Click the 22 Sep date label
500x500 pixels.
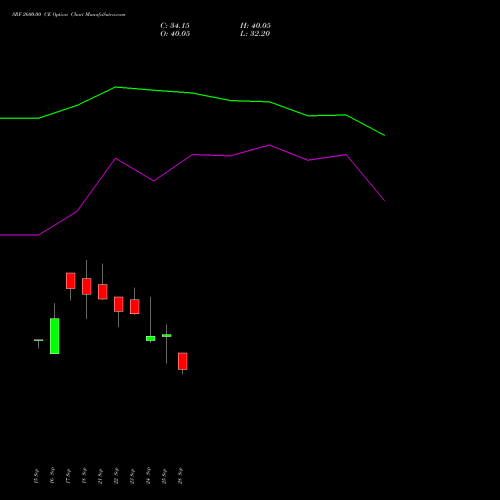pyautogui.click(x=116, y=476)
